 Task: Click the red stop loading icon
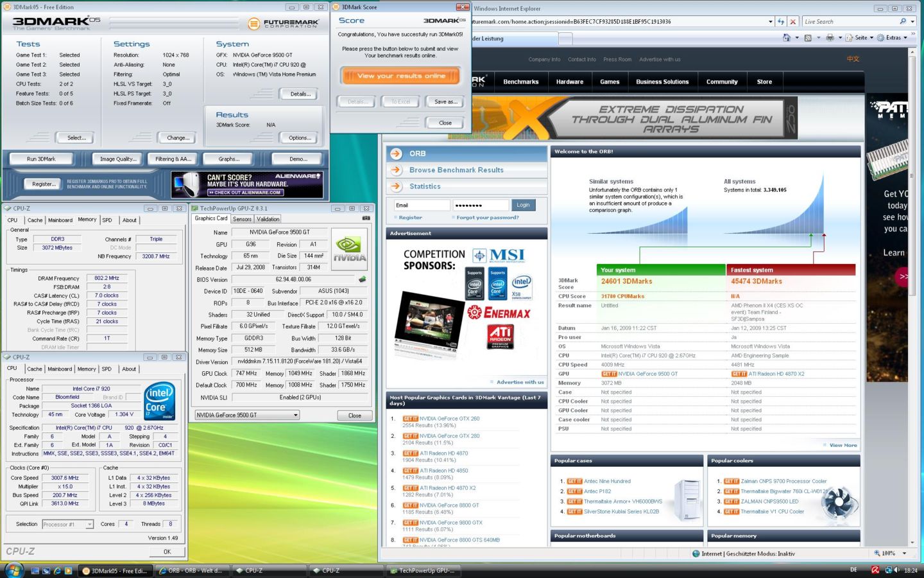pos(793,21)
